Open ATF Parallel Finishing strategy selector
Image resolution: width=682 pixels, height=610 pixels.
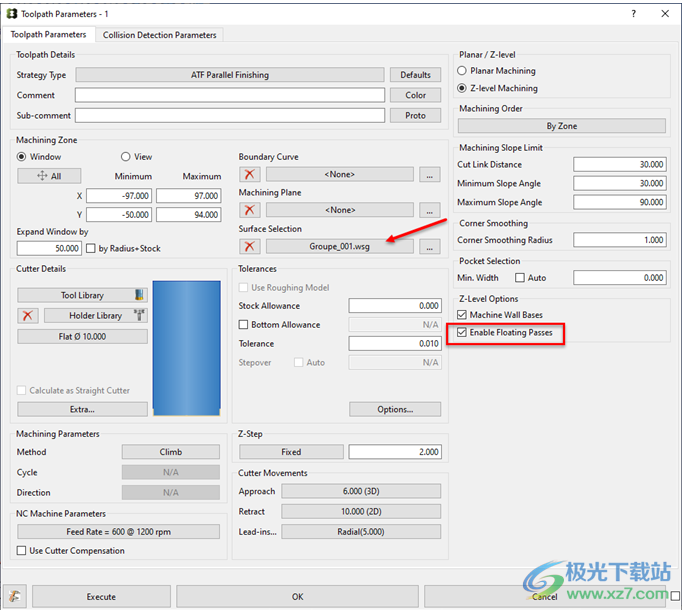click(x=230, y=75)
